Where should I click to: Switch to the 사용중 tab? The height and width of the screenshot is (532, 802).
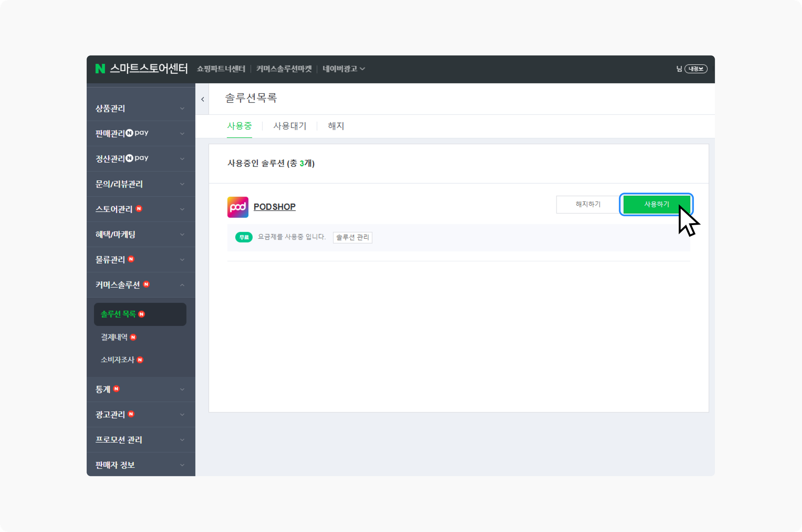click(239, 126)
